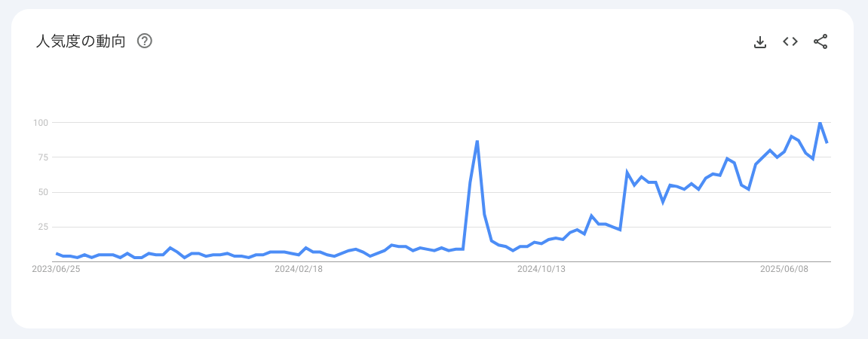Image resolution: width=868 pixels, height=339 pixels.
Task: Click the 2025/06/08 date label
Action: click(x=784, y=269)
